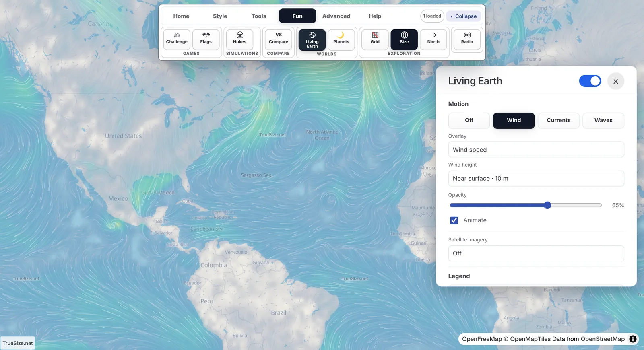Close the Living Earth panel

(616, 81)
